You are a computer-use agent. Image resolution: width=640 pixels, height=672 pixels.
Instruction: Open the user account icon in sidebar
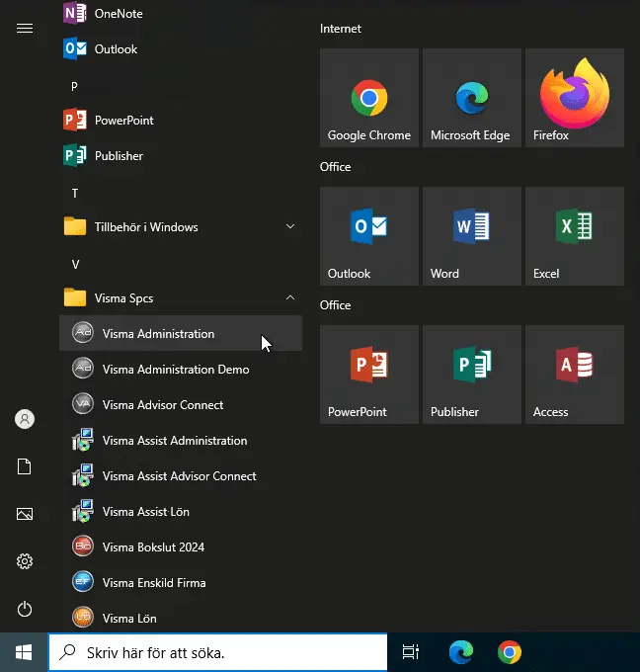point(25,419)
